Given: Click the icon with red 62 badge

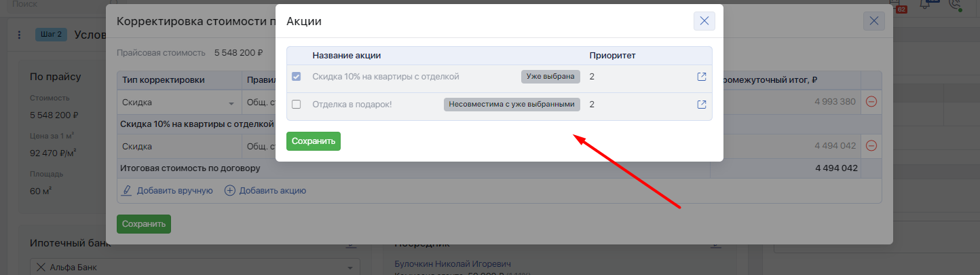Looking at the screenshot, I should tap(897, 5).
